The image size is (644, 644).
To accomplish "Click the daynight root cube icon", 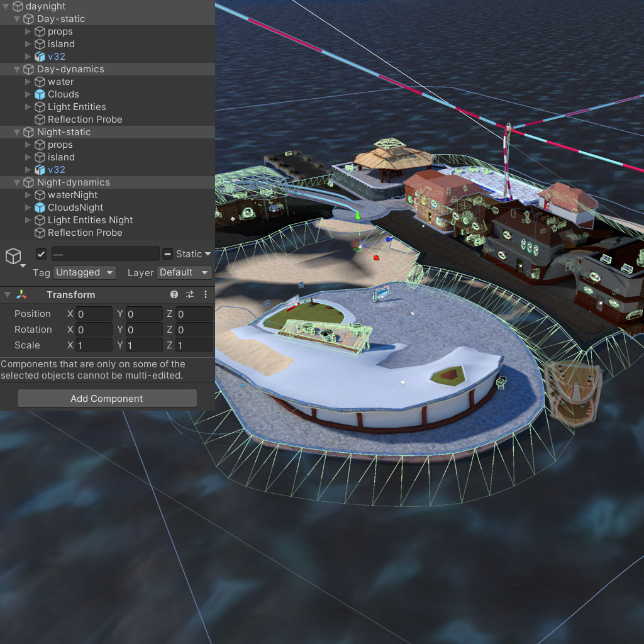I will click(x=18, y=6).
